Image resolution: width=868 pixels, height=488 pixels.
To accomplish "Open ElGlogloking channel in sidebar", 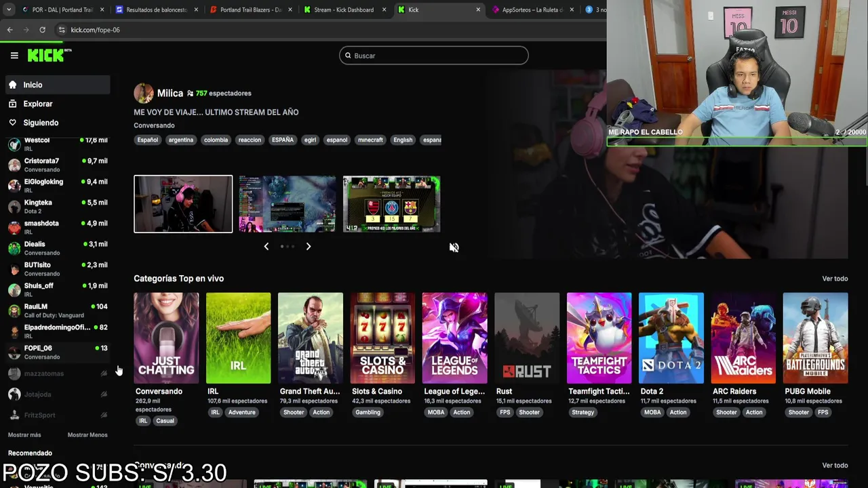I will tap(58, 186).
